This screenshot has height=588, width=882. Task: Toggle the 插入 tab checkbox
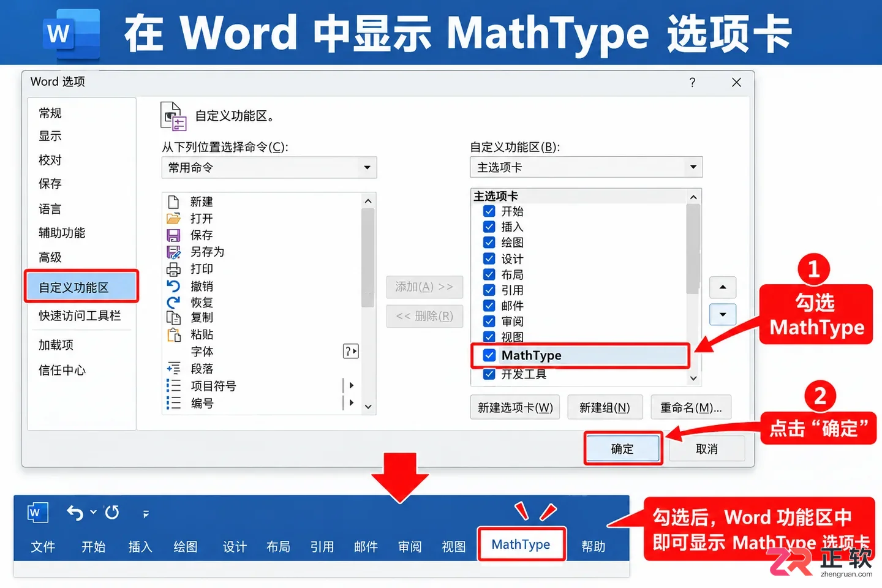(489, 227)
